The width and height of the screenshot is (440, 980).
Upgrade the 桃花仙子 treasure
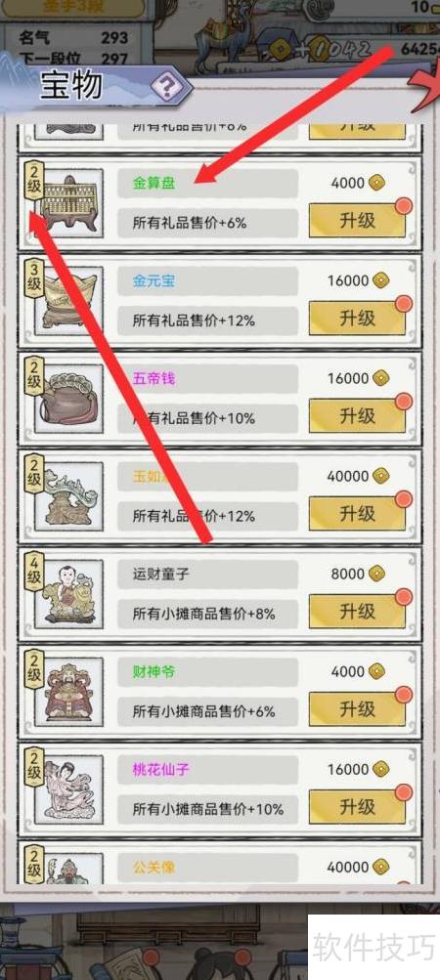358,807
